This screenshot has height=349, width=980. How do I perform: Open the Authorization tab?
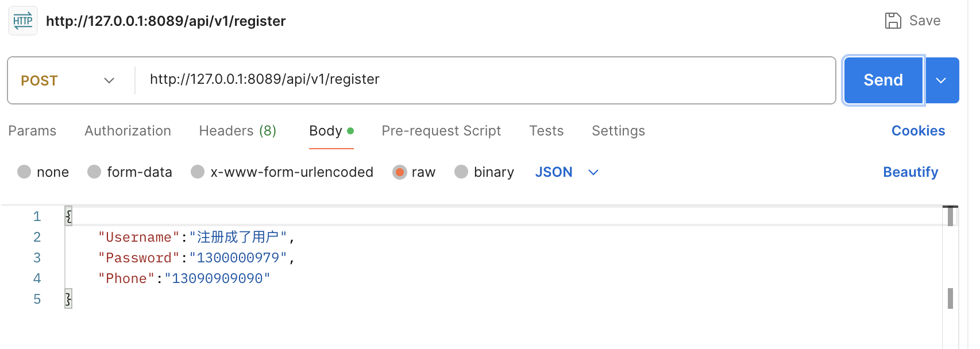(128, 131)
